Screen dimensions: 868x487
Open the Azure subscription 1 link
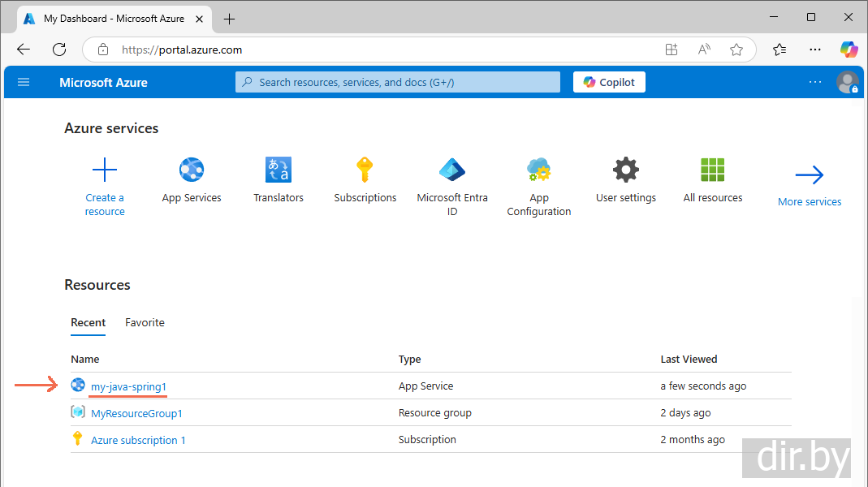point(138,440)
